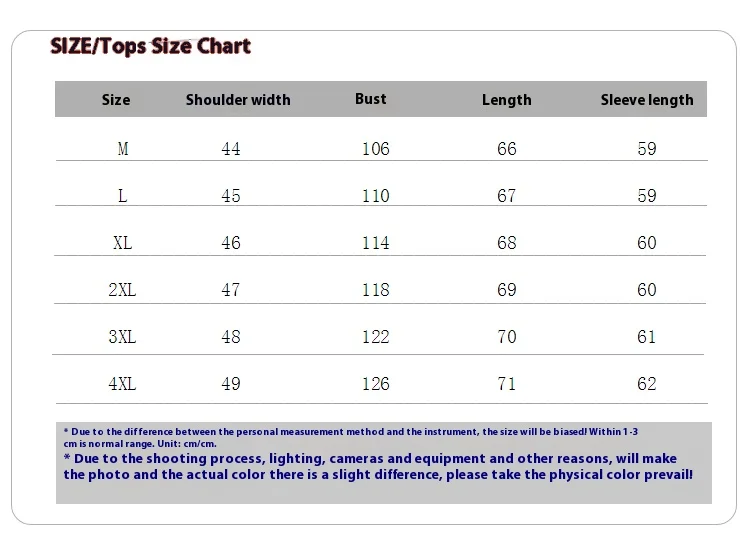Click the measurement method disclaimer note

coord(350,437)
